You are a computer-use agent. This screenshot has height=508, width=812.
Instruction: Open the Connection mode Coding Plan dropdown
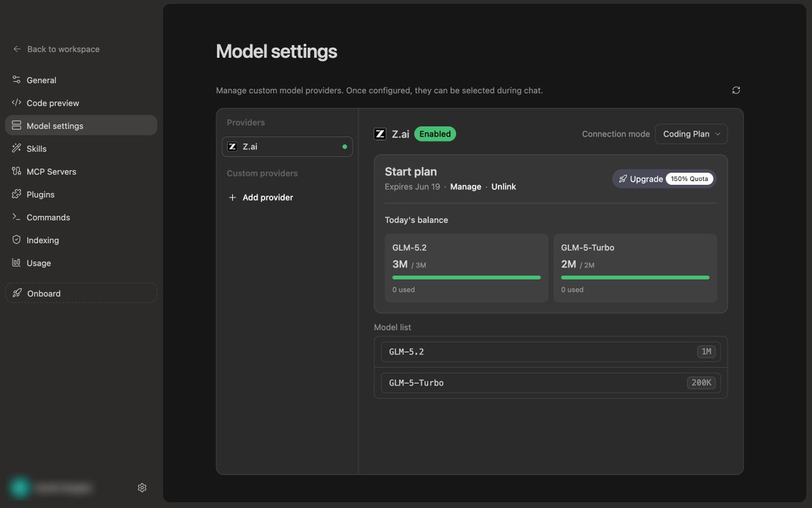(692, 134)
